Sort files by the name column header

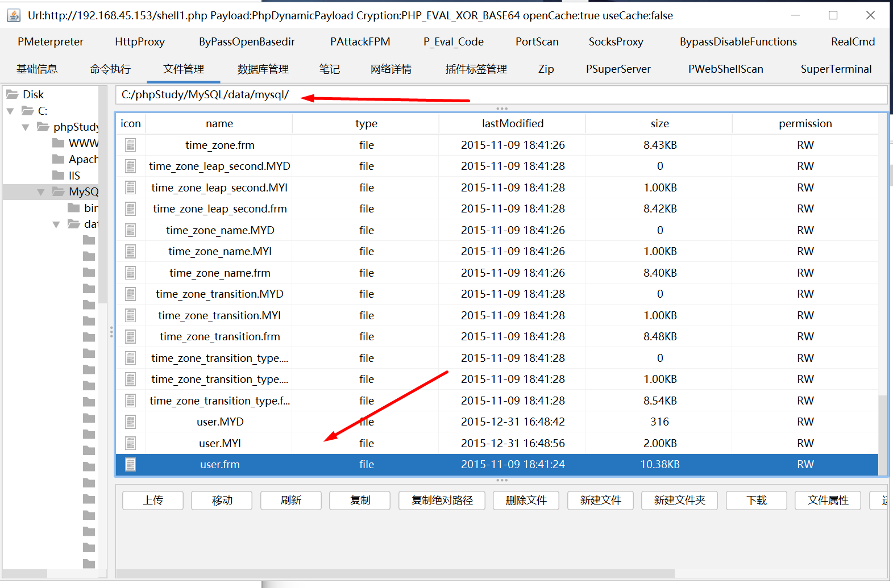coord(219,123)
